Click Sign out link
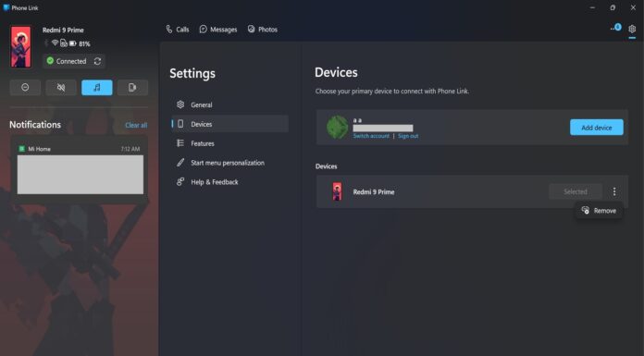 408,136
